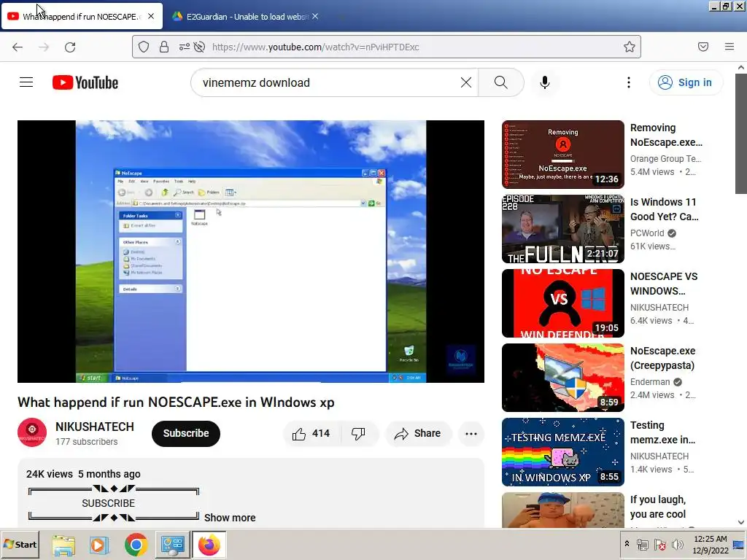
Task: Open the tracking protection shield icon
Action: point(144,47)
